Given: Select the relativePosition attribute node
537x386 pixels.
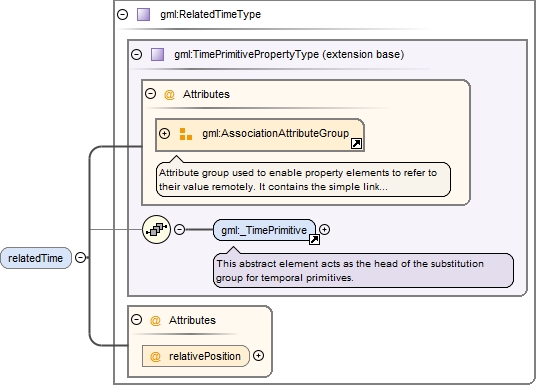Looking at the screenshot, I should [196, 356].
